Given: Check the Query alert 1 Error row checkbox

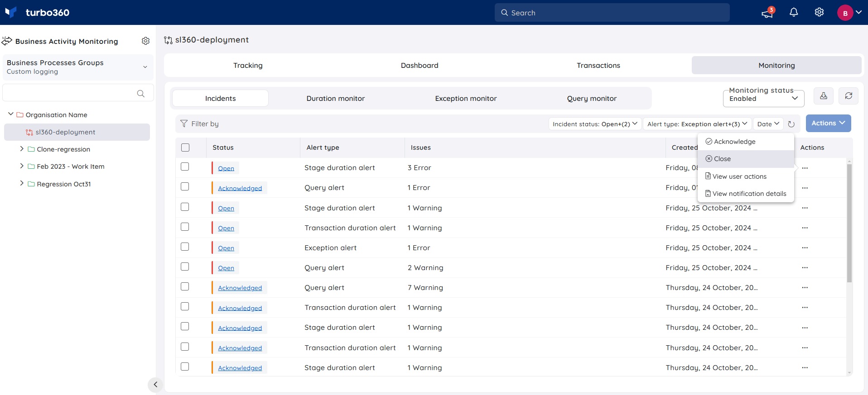Looking at the screenshot, I should point(185,186).
